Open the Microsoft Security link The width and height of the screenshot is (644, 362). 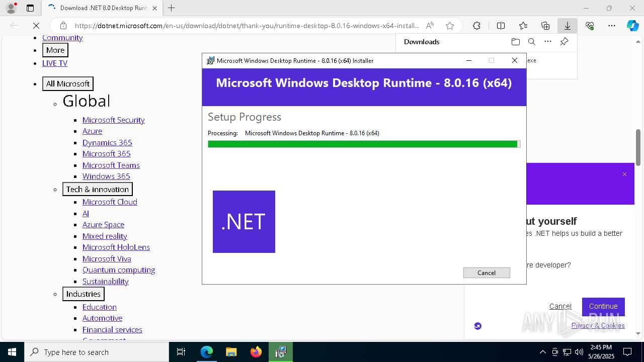pos(114,120)
